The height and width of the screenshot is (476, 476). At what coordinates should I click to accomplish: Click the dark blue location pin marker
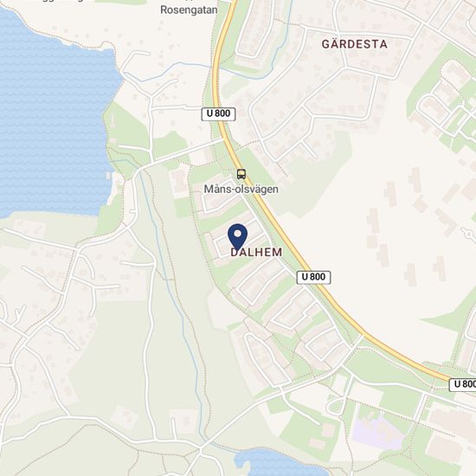[238, 237]
